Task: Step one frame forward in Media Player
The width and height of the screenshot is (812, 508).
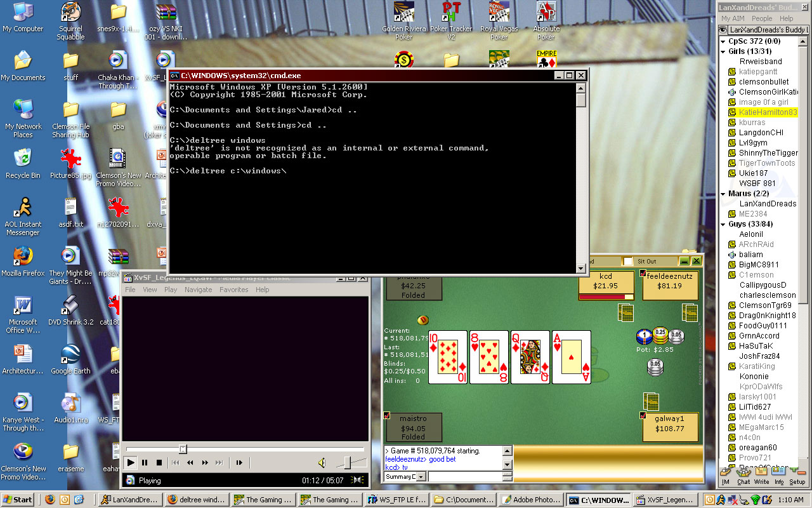Action: (x=239, y=463)
